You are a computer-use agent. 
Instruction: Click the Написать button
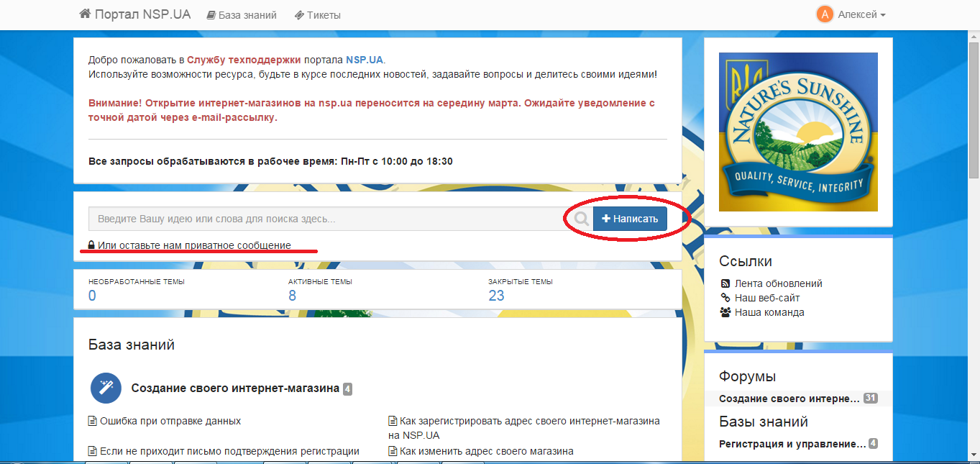pos(630,219)
